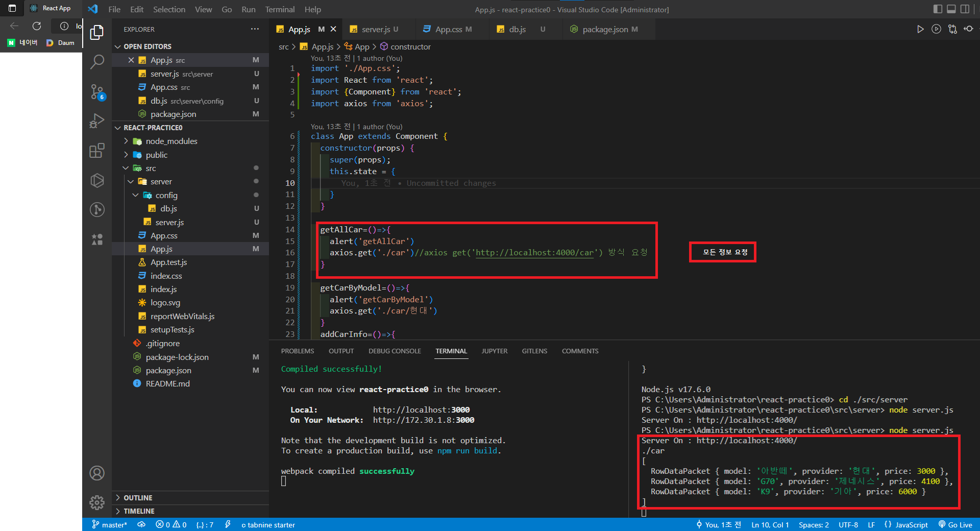The width and height of the screenshot is (980, 531).
Task: Open the Explorer view in activity bar
Action: click(97, 33)
